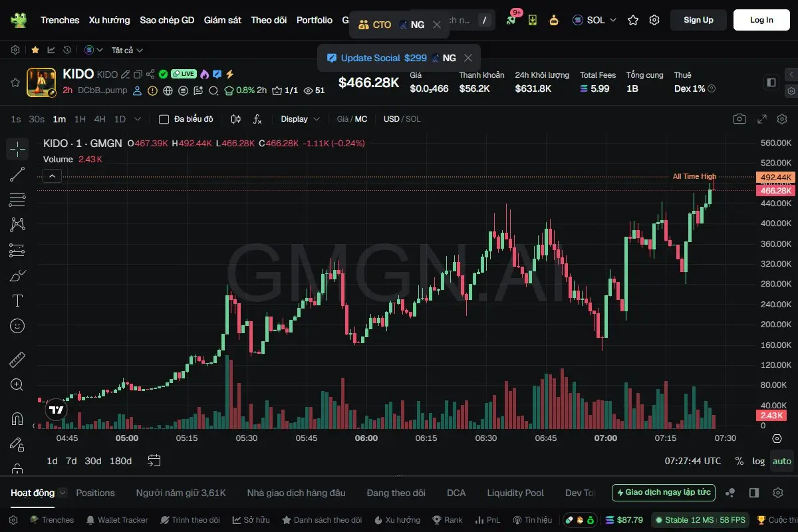Set chart range to 7d
Image resolution: width=798 pixels, height=532 pixels.
click(x=71, y=461)
